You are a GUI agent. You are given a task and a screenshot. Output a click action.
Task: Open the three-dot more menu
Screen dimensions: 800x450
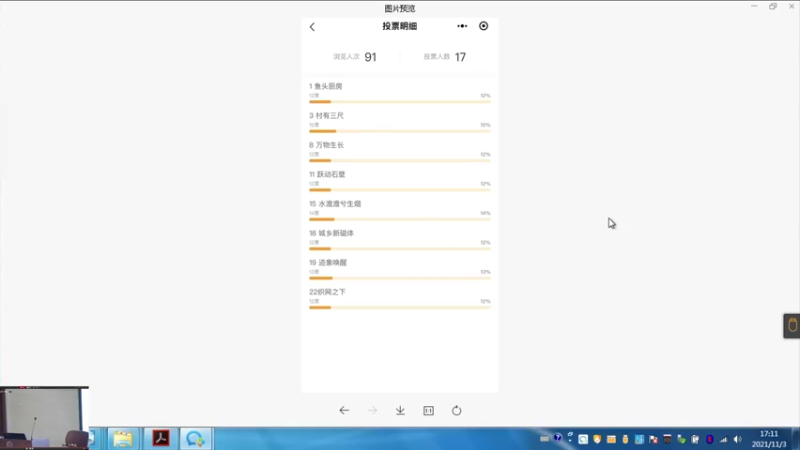pyautogui.click(x=462, y=26)
